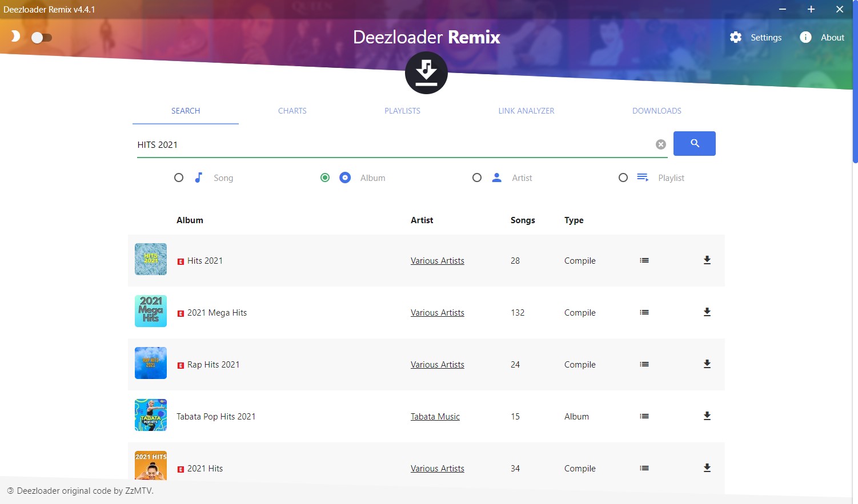Click the Tabata Pop Hits 2021 cover
Viewport: 858px width, 504px height.
[151, 415]
